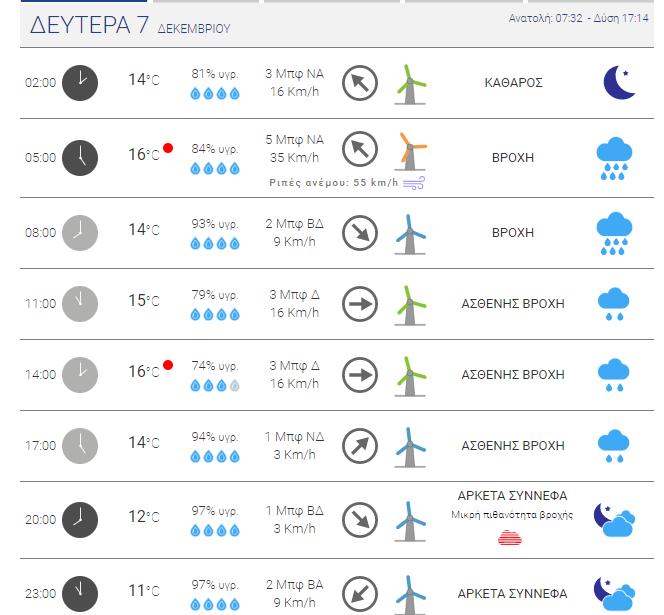
Task: Click the humidity droplets at 14:00
Action: coord(215,385)
